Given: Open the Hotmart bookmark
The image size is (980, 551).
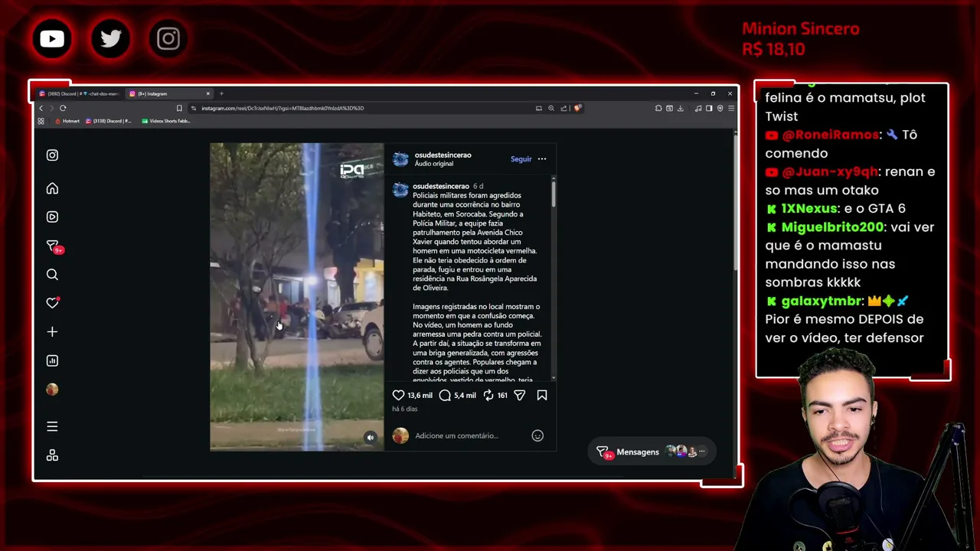Looking at the screenshot, I should [x=67, y=121].
